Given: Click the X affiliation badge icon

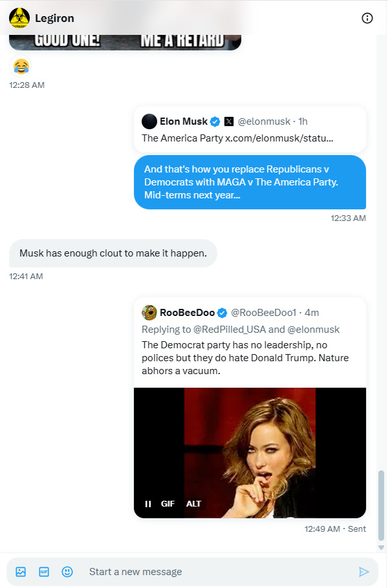Looking at the screenshot, I should coord(229,121).
